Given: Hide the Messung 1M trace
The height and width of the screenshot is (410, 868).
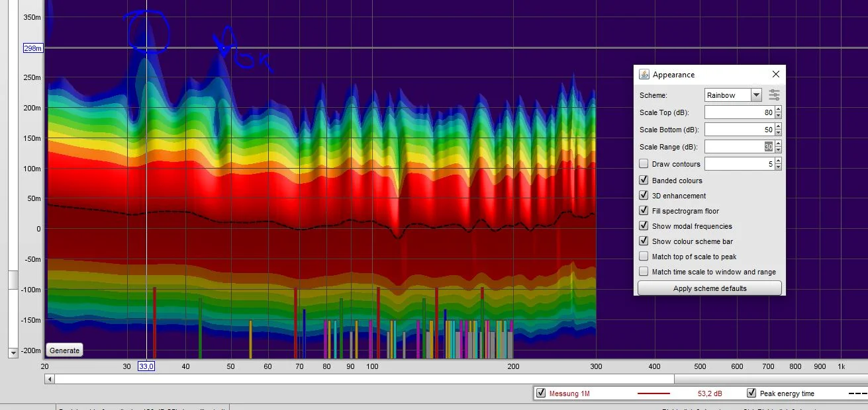Looking at the screenshot, I should 542,393.
